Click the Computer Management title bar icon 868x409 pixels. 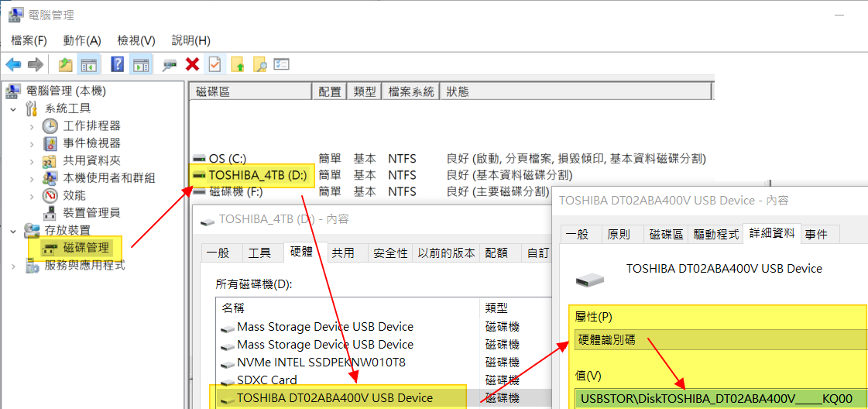click(15, 15)
